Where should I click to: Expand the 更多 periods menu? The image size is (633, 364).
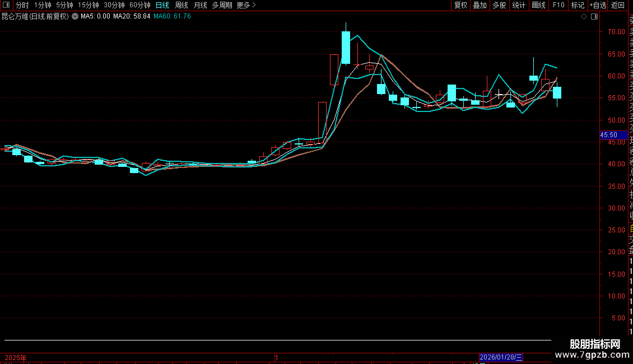[246, 5]
